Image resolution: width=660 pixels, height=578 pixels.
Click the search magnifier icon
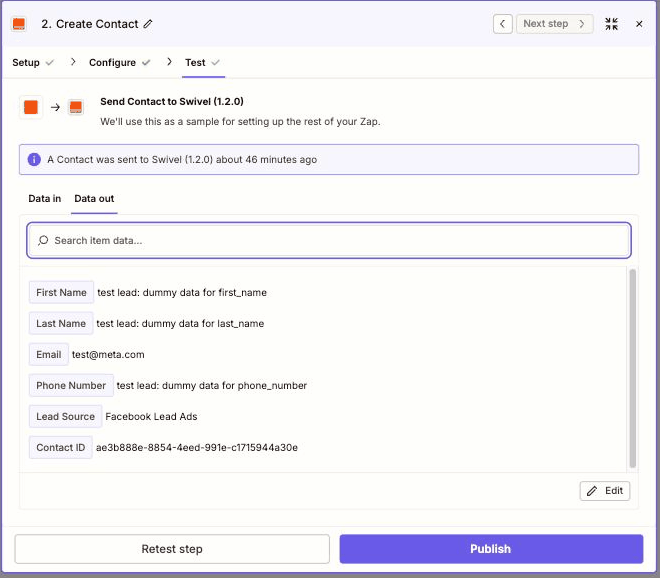(43, 240)
